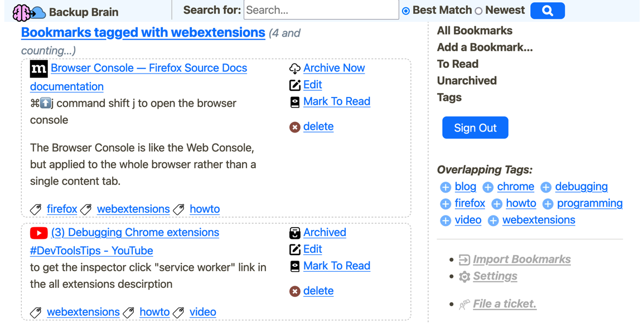Screen dimensions: 644x323
Task: Open Tags in the sidebar
Action: point(449,97)
